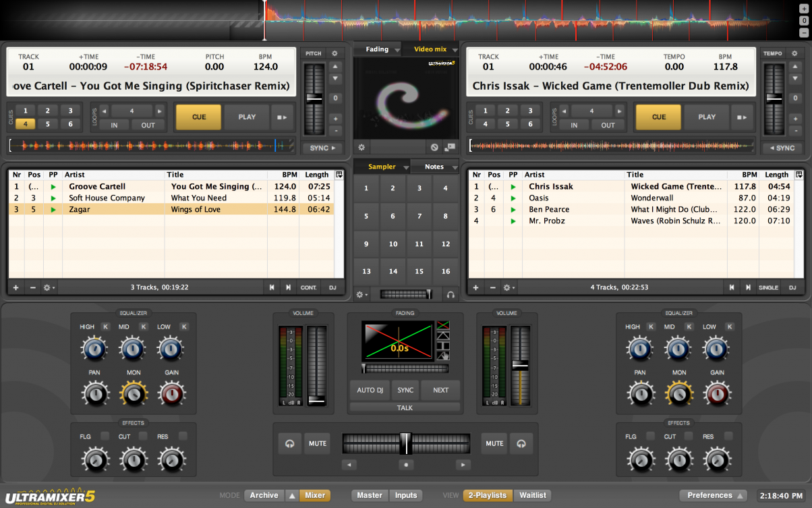Open the Preferences menu

(x=714, y=495)
